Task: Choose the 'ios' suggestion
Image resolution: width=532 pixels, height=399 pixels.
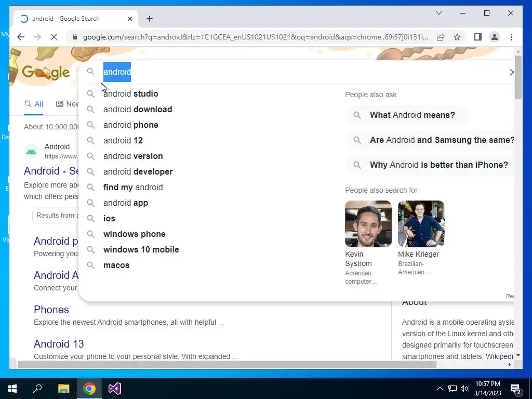Action: [x=109, y=219]
